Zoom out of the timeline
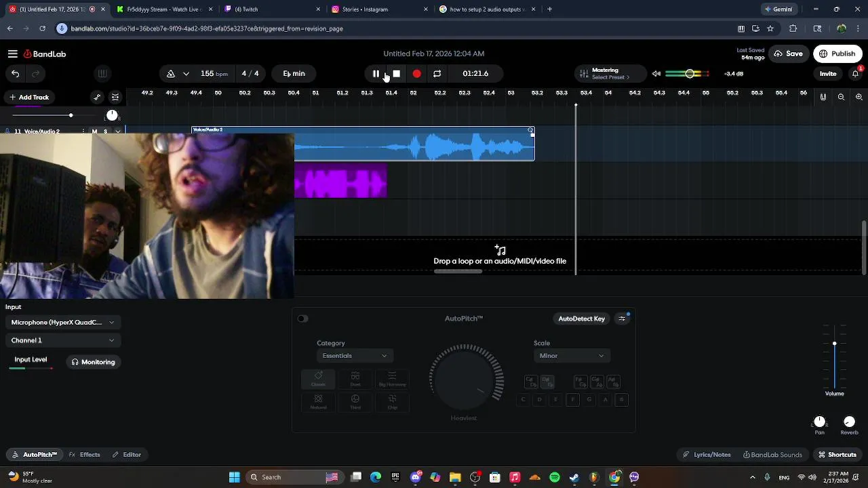This screenshot has width=868, height=488. [841, 98]
